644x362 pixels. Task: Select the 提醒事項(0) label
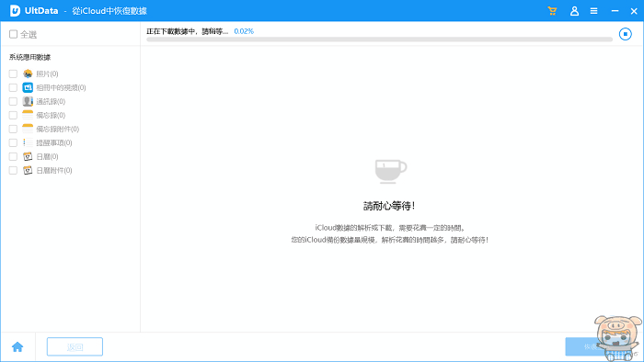click(x=54, y=142)
